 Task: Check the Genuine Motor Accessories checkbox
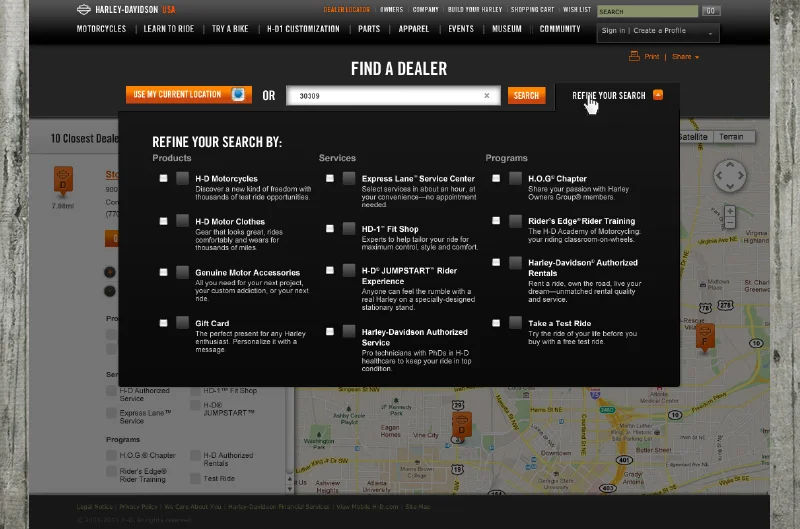pyautogui.click(x=163, y=272)
